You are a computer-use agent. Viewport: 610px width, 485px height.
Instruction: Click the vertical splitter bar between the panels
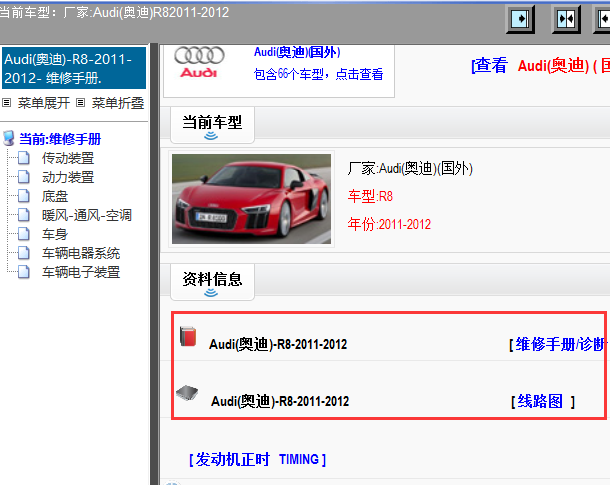pyautogui.click(x=154, y=264)
